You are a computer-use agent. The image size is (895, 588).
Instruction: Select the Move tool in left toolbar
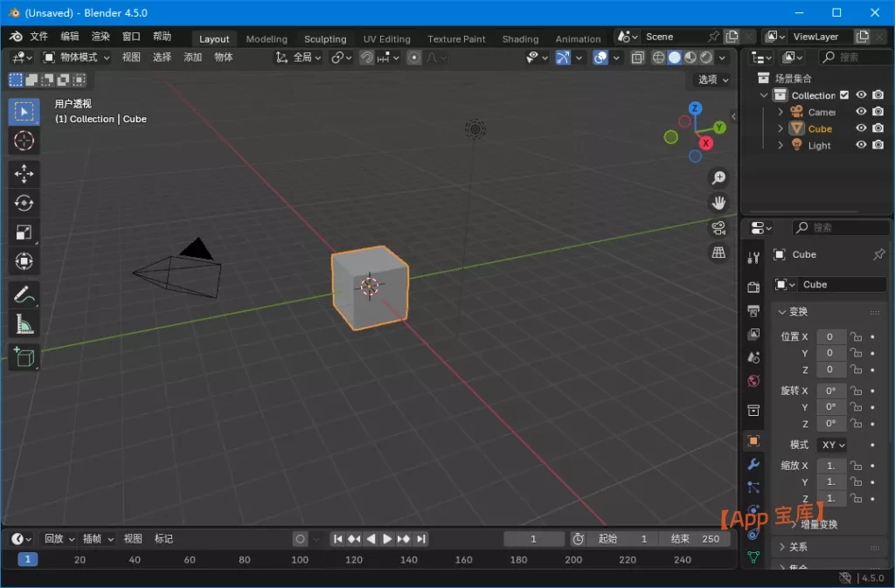pyautogui.click(x=24, y=173)
